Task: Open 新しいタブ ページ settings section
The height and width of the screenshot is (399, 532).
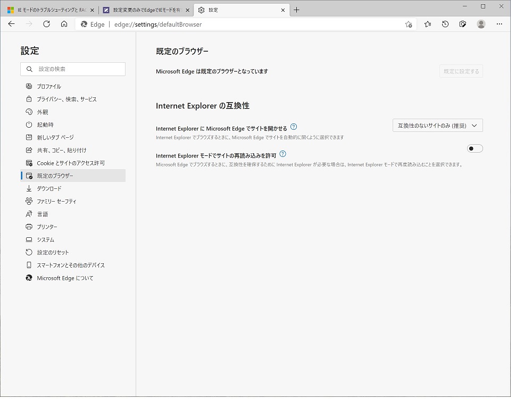Action: pyautogui.click(x=73, y=137)
